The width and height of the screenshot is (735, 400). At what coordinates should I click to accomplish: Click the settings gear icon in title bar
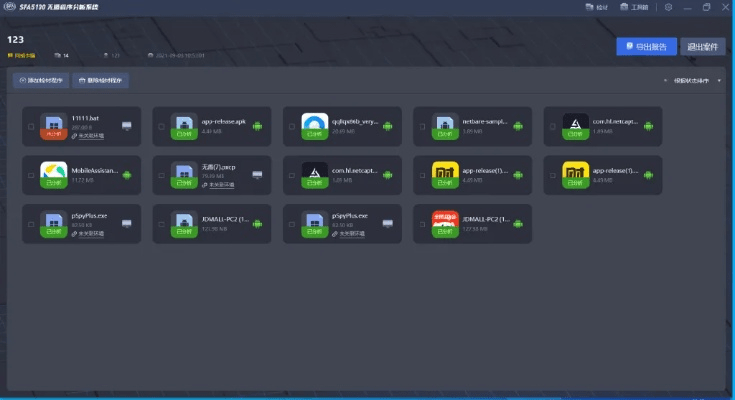click(668, 8)
